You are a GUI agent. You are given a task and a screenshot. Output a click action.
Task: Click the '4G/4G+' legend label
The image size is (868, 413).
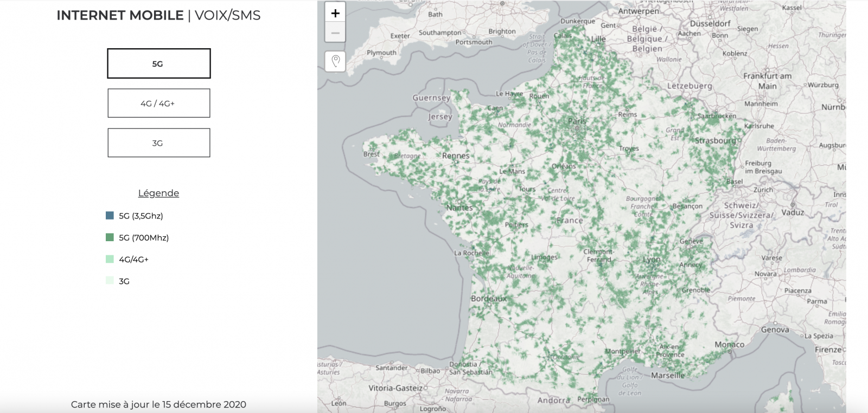pyautogui.click(x=133, y=260)
